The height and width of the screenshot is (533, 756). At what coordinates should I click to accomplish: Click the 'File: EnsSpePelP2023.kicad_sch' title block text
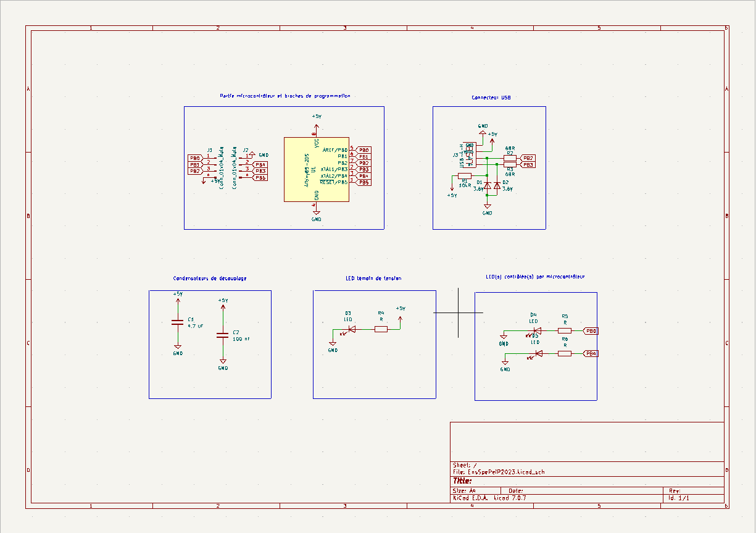point(499,471)
